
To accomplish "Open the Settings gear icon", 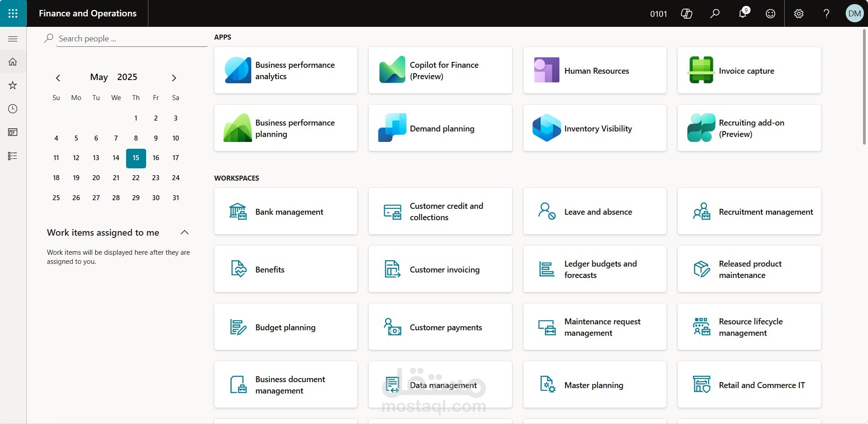I will pyautogui.click(x=799, y=14).
